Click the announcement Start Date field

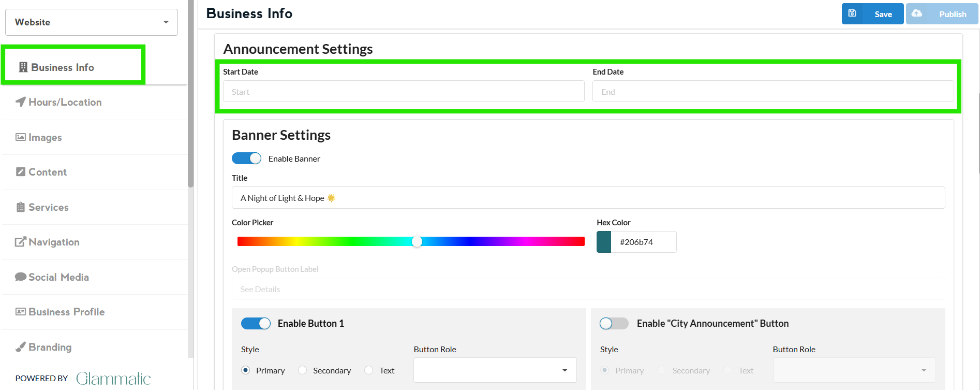point(404,92)
